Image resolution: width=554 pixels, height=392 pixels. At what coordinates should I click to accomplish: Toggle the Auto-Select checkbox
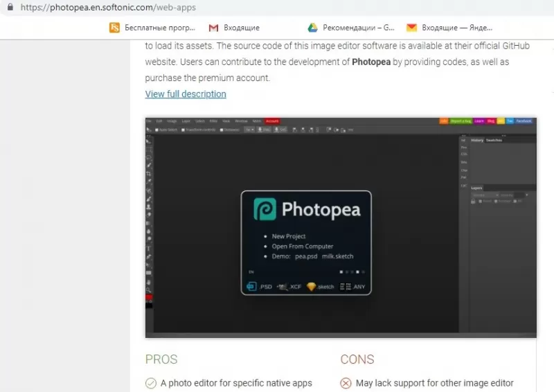tap(157, 130)
